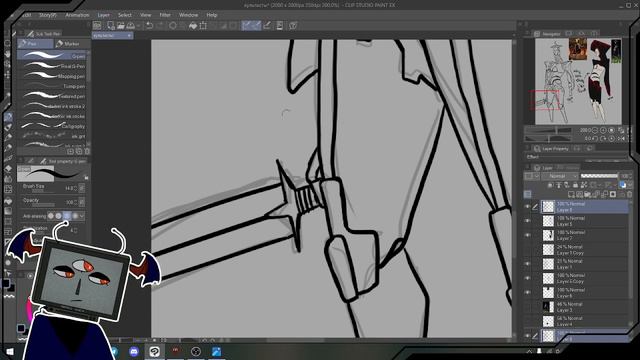Open the canvas tab dropdown arrow
This screenshot has width=640, height=360.
pos(129,36)
